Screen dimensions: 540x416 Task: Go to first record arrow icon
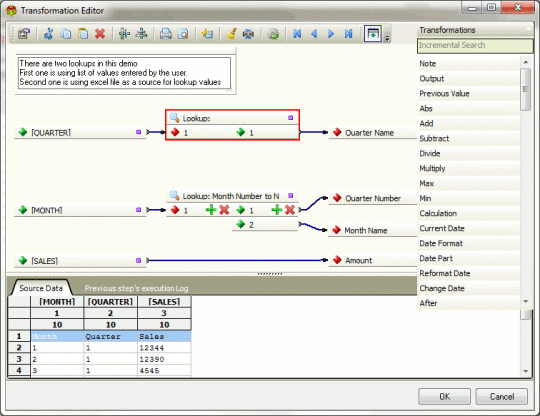(x=297, y=34)
